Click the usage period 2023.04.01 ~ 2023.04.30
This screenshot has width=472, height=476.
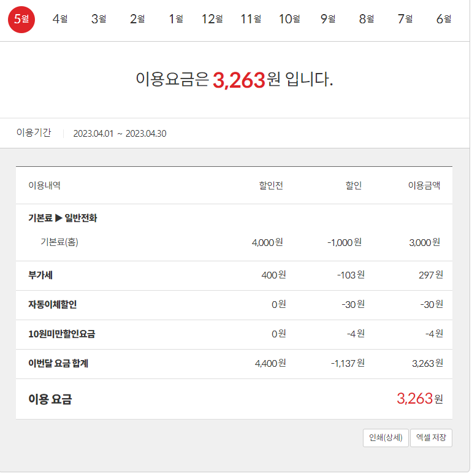(x=120, y=134)
